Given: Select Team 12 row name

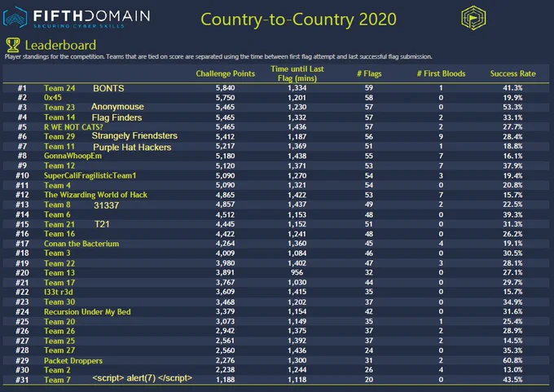Looking at the screenshot, I should point(59,165).
